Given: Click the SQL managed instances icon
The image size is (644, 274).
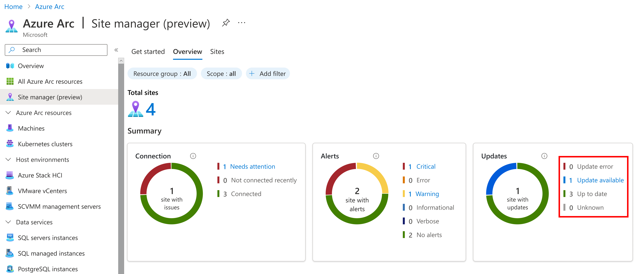Looking at the screenshot, I should [10, 253].
